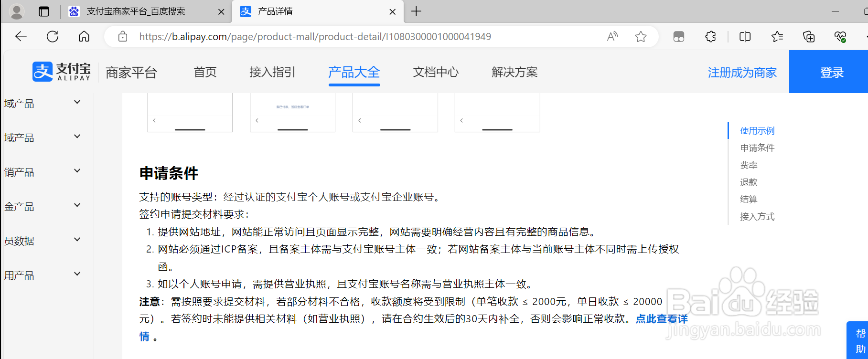Close the 支付宝商家平台_百度搜索 tab
The width and height of the screenshot is (868, 359).
tap(221, 12)
